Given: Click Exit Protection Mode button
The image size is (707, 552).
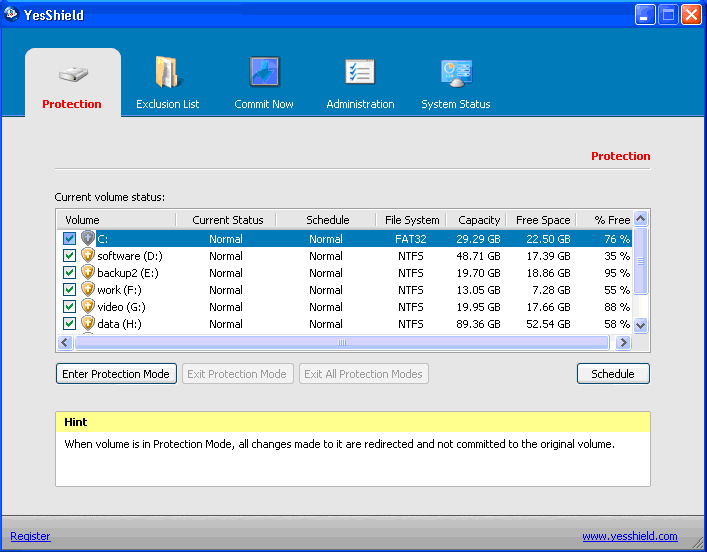Looking at the screenshot, I should tap(238, 374).
